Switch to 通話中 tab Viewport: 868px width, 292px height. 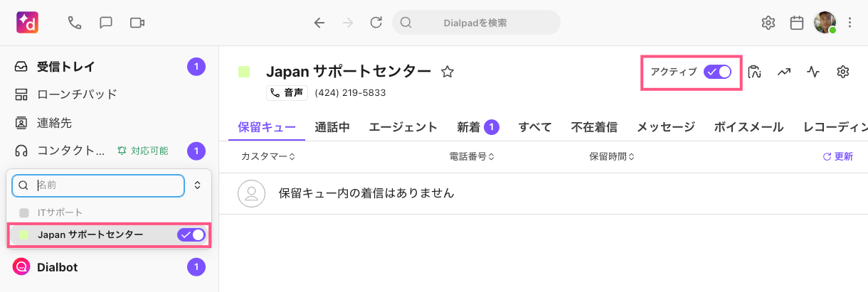[332, 127]
